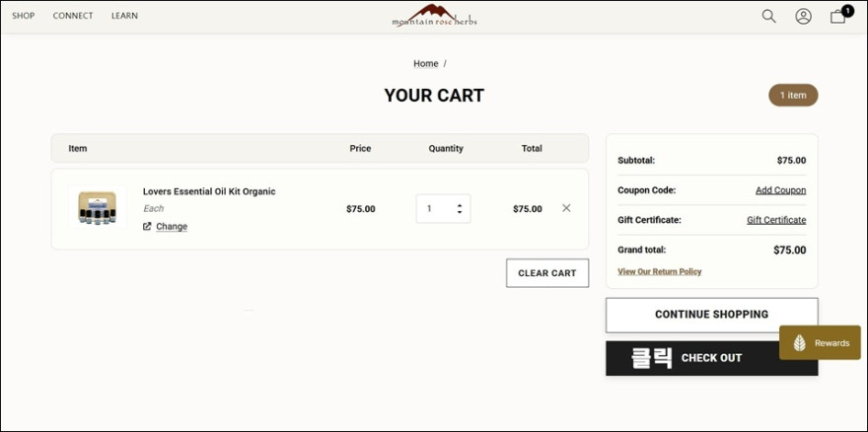Remove Lovers Essential Oil Kit with X

(x=566, y=208)
